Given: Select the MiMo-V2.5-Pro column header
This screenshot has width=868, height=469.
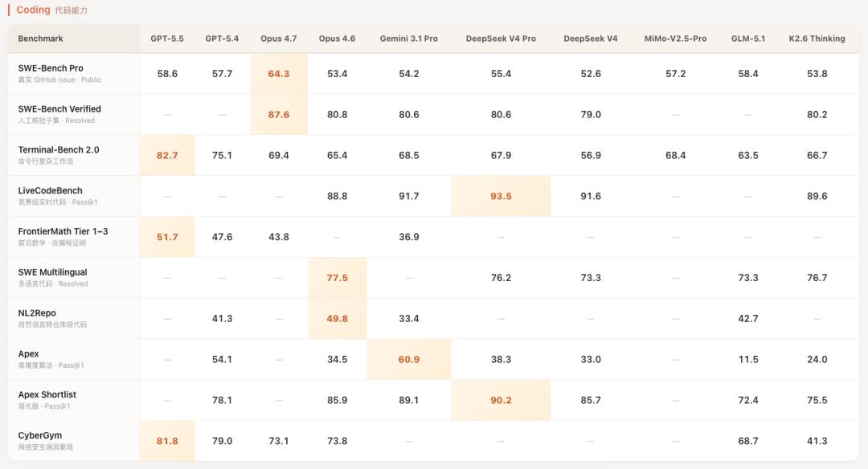Looking at the screenshot, I should [x=675, y=39].
